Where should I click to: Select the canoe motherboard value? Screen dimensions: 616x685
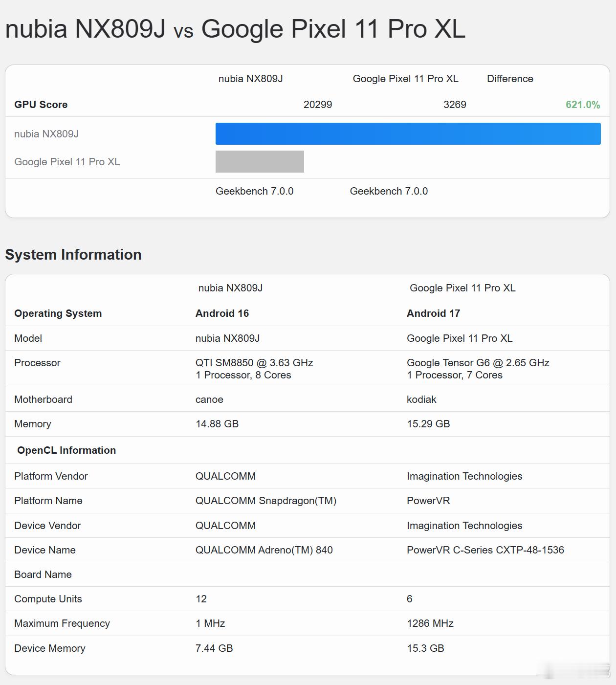209,399
